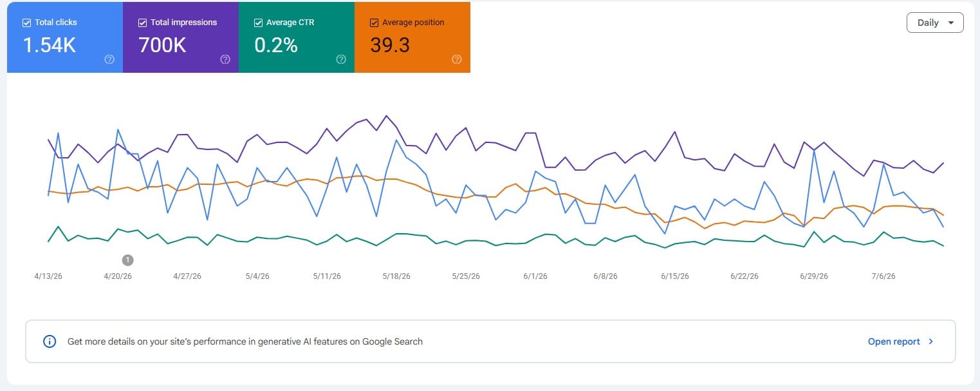Click the 5/25/26 date label
980x391 pixels.
466,276
